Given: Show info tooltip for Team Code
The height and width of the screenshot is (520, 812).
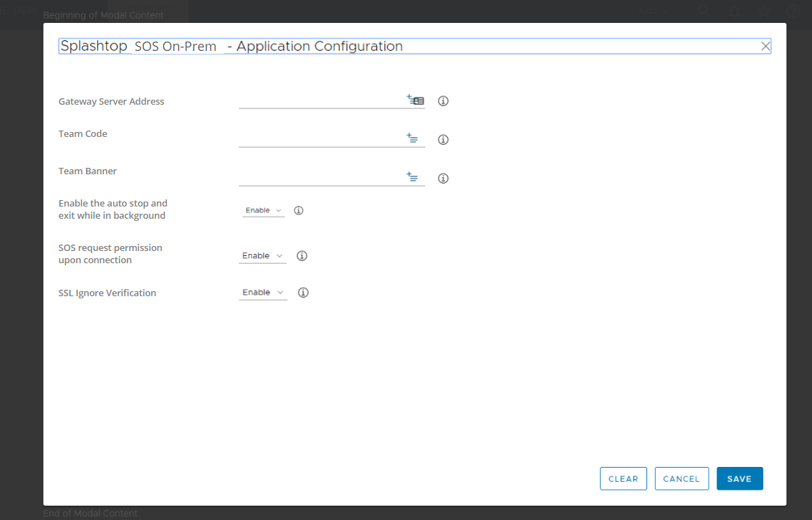Looking at the screenshot, I should point(444,139).
